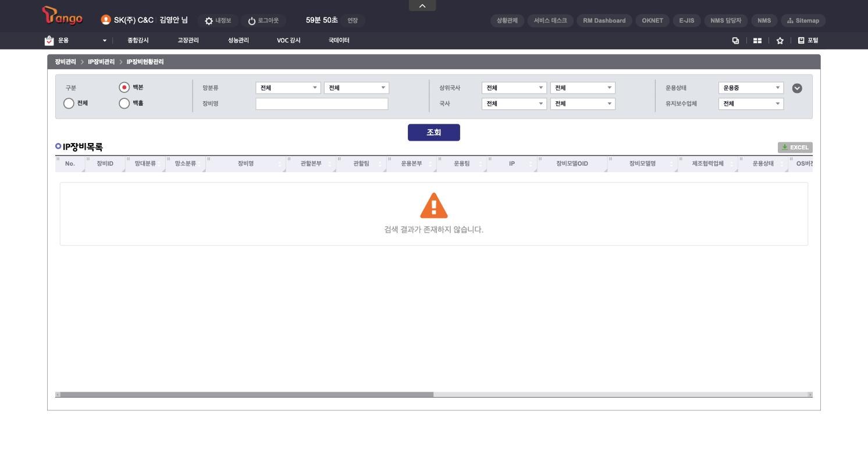Screen dimensions: 868x472
Task: Open 종합감시 menu
Action: point(138,40)
